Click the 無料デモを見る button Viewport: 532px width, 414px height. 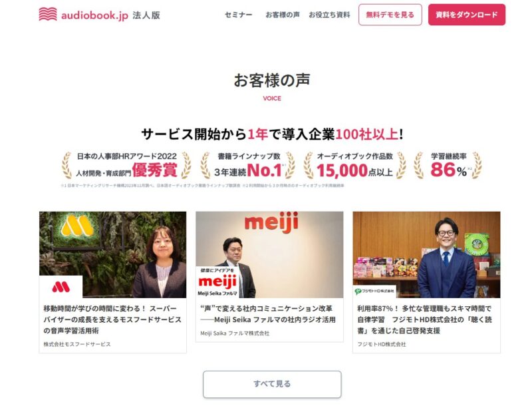(x=390, y=15)
